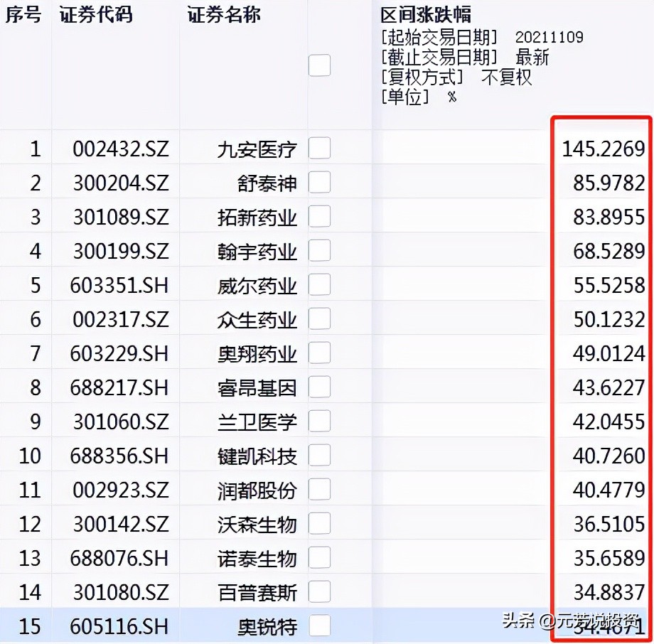654x644 pixels.
Task: Open security name 拓新药业
Action: 257,218
